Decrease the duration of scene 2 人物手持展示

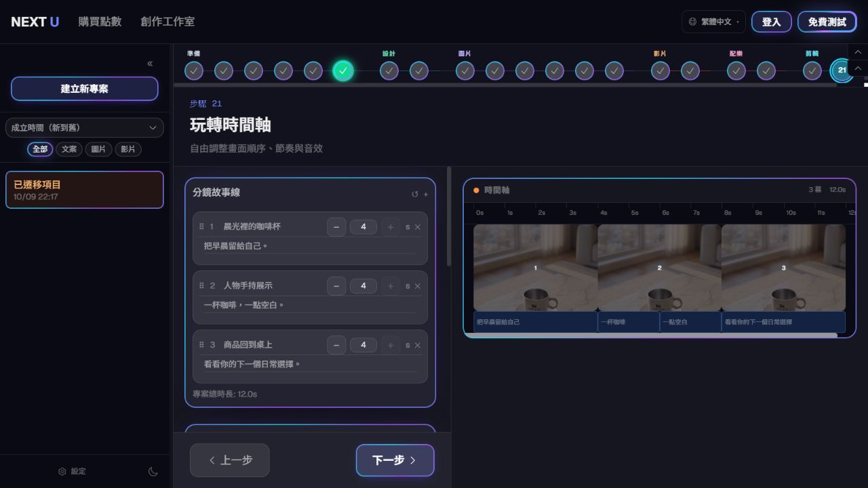point(336,286)
